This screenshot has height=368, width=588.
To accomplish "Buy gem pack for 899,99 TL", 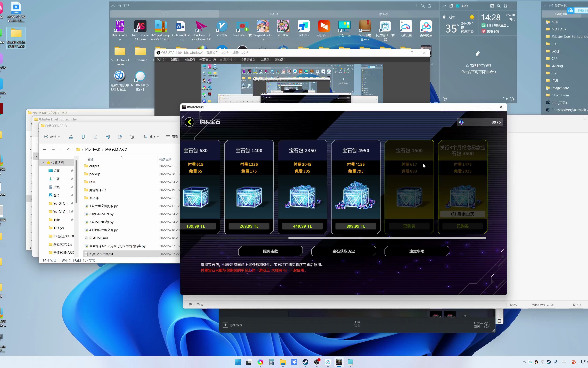I will 356,226.
